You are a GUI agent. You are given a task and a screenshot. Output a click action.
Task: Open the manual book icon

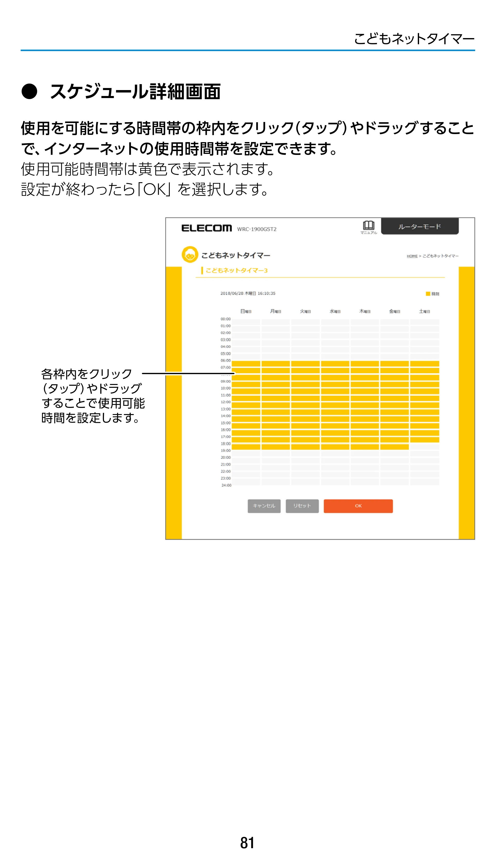pos(369,225)
